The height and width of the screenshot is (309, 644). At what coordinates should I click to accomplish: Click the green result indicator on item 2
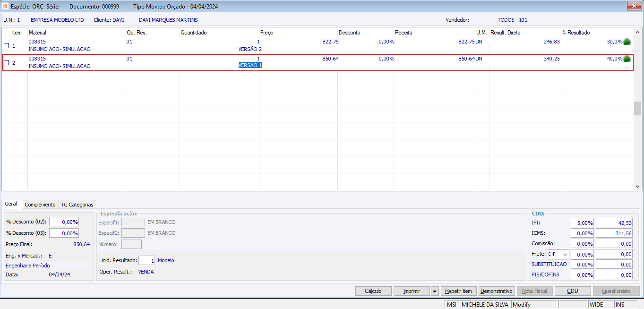(627, 59)
